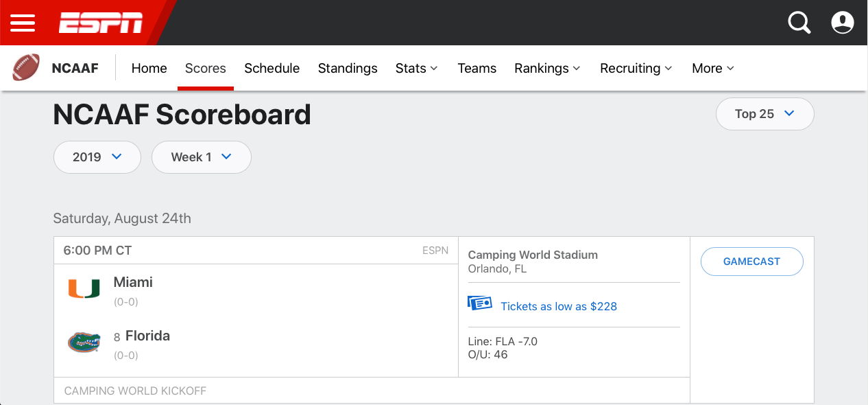The width and height of the screenshot is (868, 405).
Task: Open the user profile icon
Action: [842, 22]
